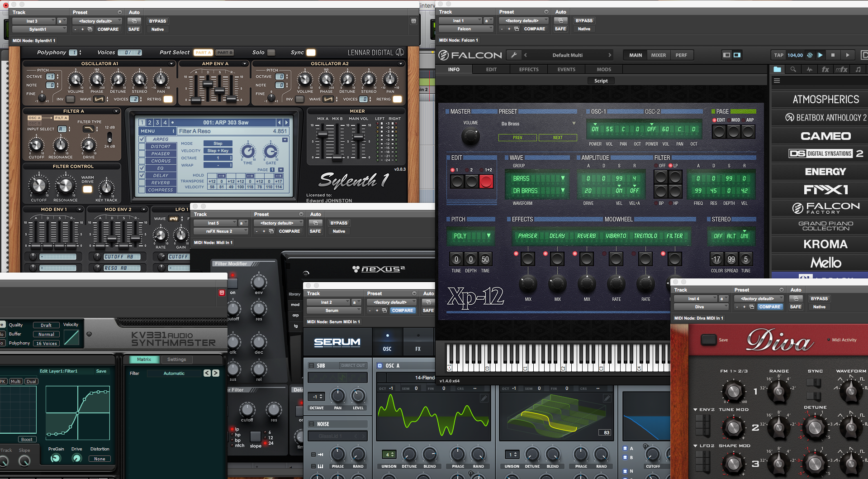
Task: Click SAFE button in Falcon window
Action: coord(560,29)
